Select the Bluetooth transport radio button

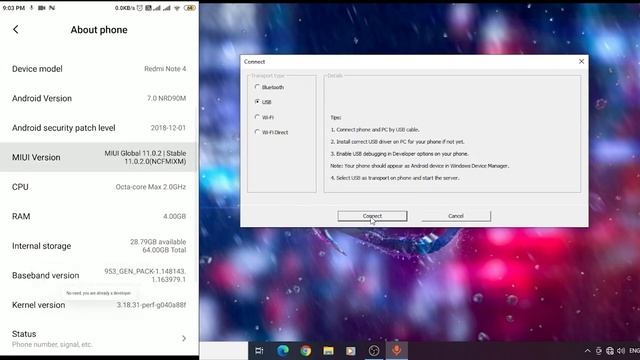tap(257, 87)
